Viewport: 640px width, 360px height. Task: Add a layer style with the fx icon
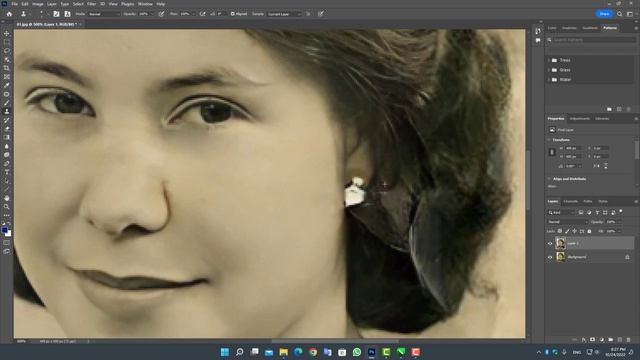584,340
